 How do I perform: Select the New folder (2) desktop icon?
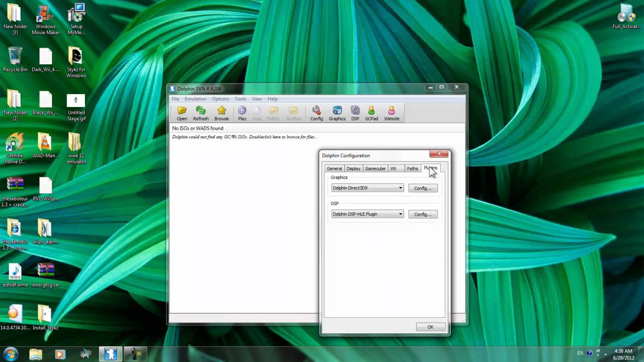[x=15, y=106]
